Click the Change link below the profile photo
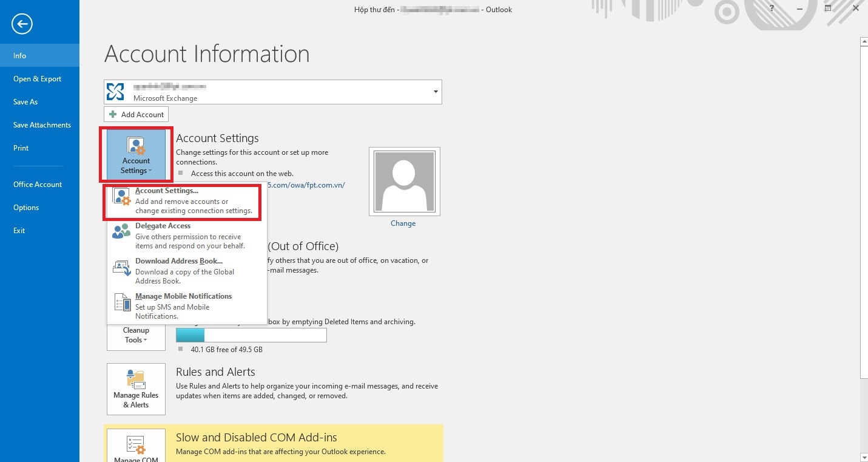This screenshot has width=868, height=462. point(403,223)
